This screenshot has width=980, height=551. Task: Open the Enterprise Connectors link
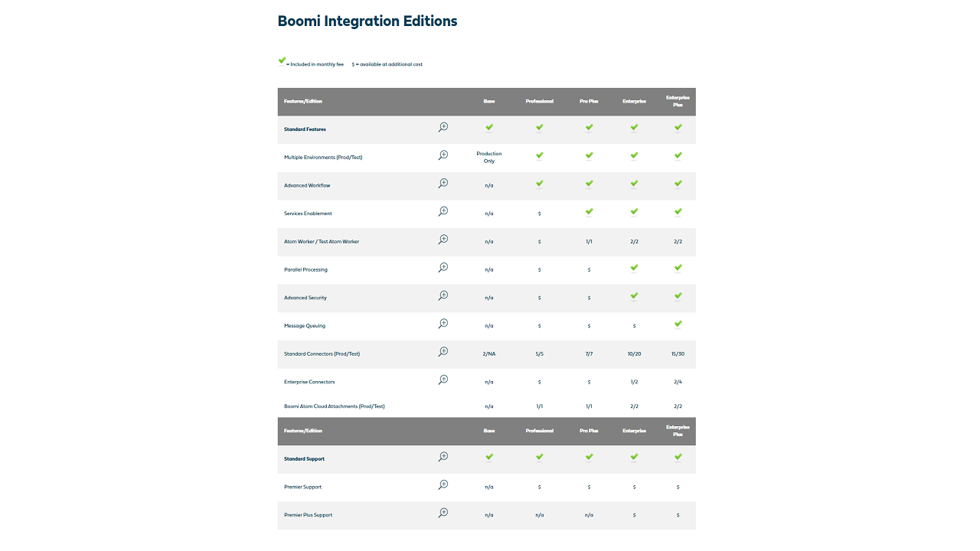coord(309,382)
